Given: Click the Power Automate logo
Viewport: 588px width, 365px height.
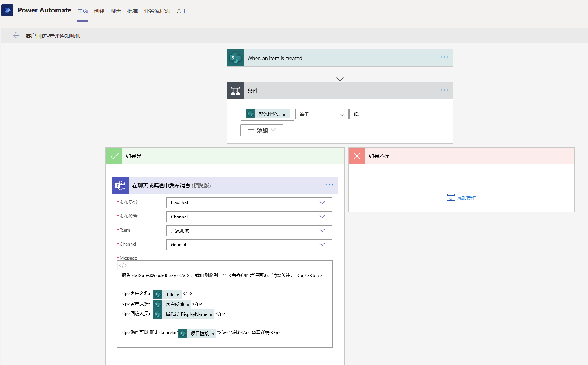Looking at the screenshot, I should (7, 10).
